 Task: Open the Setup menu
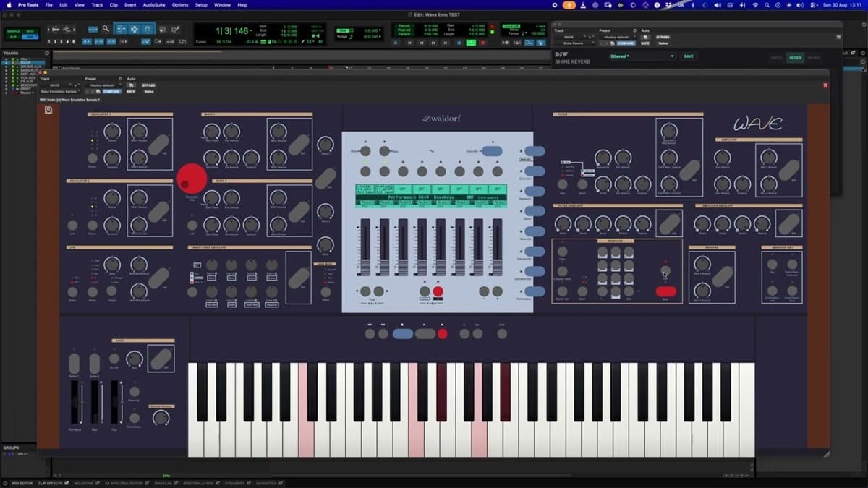[x=201, y=4]
